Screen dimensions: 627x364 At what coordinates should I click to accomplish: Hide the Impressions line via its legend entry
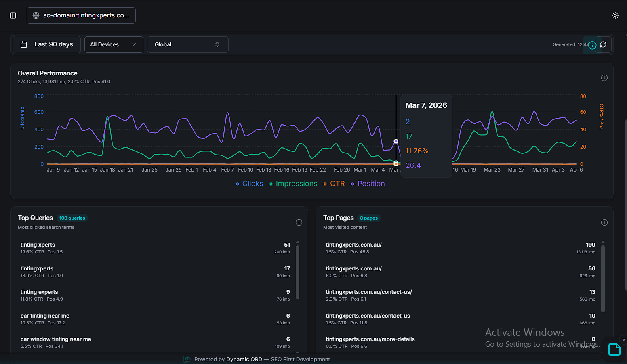pyautogui.click(x=292, y=184)
